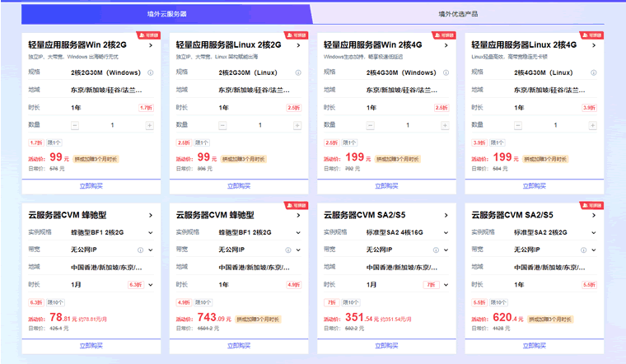Image resolution: width=626 pixels, height=364 pixels.
Task: Click info icon beside 2核4G30M (Windows) spec
Action: pos(446,72)
